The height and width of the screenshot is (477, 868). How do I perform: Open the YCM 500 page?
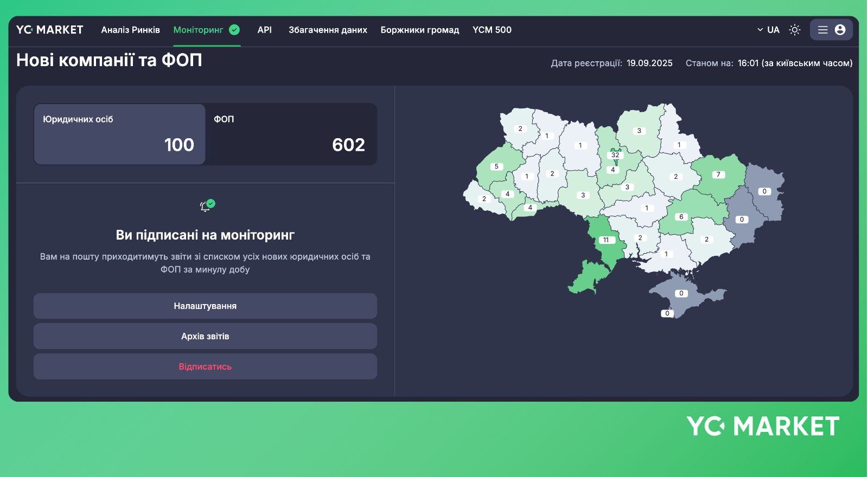coord(492,30)
